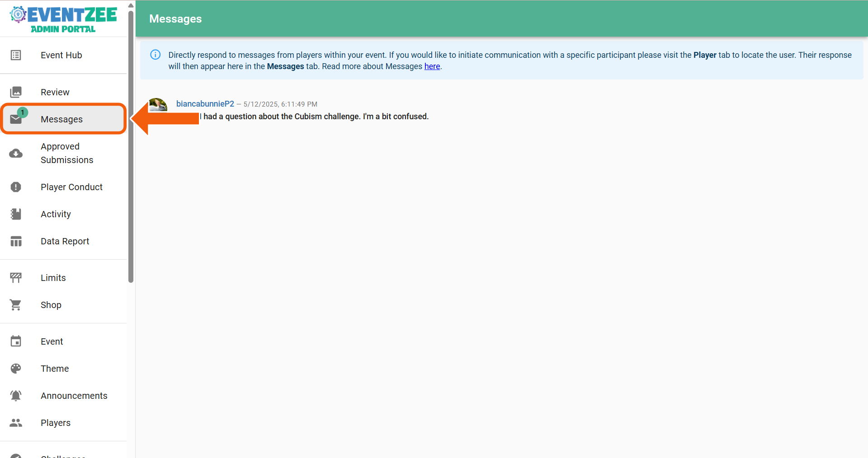Click the Player Conduct alert icon
868x458 pixels.
pos(16,187)
